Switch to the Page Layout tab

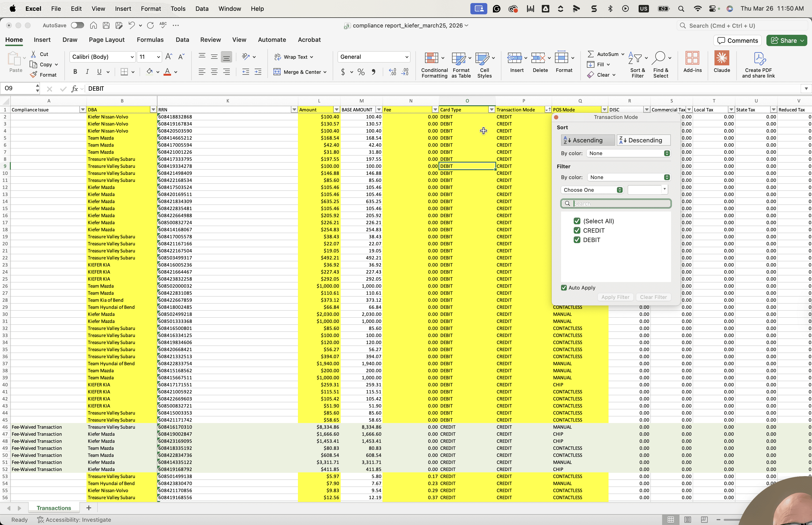(x=107, y=39)
